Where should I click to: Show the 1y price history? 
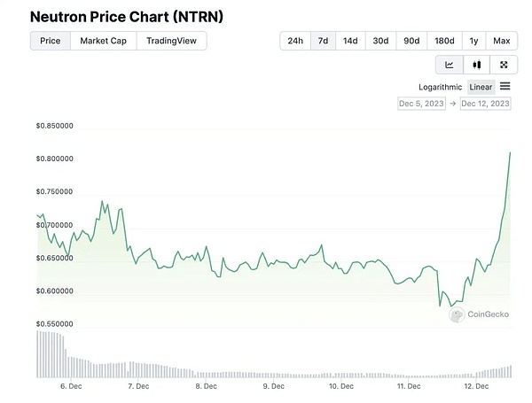click(474, 41)
